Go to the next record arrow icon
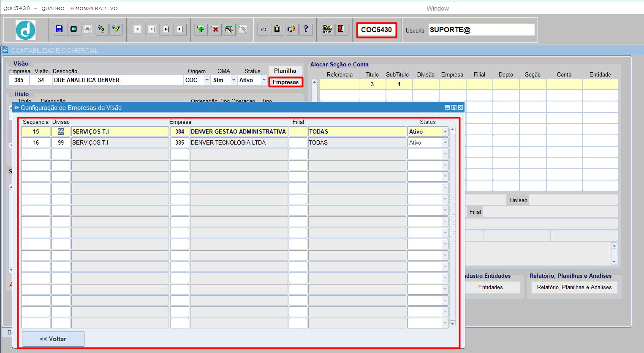Screen dimensions: 644x353 click(166, 29)
